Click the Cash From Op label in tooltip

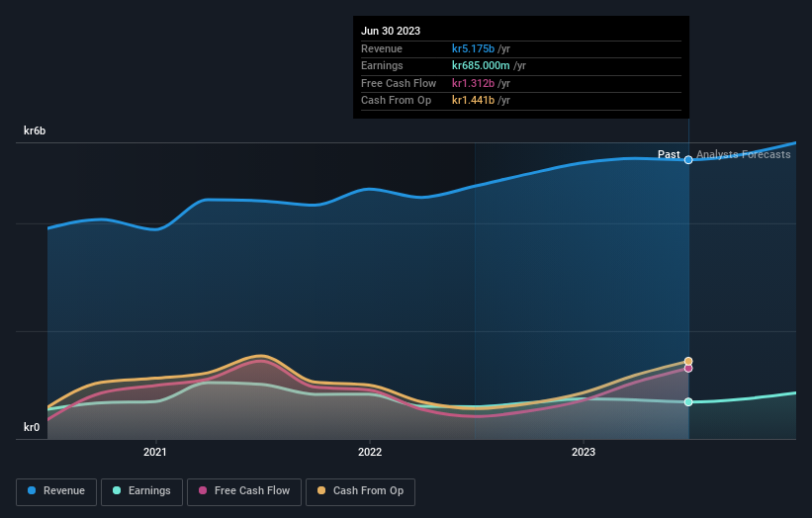click(397, 101)
